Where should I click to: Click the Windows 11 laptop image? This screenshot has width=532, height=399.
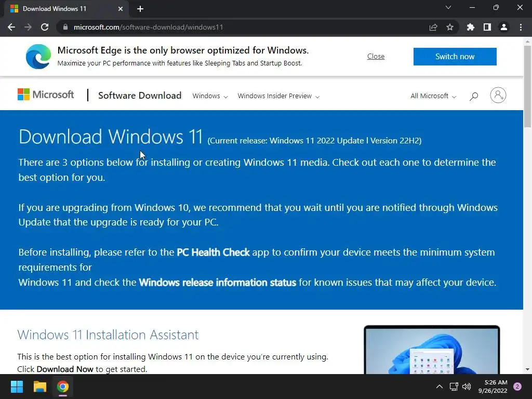432,350
